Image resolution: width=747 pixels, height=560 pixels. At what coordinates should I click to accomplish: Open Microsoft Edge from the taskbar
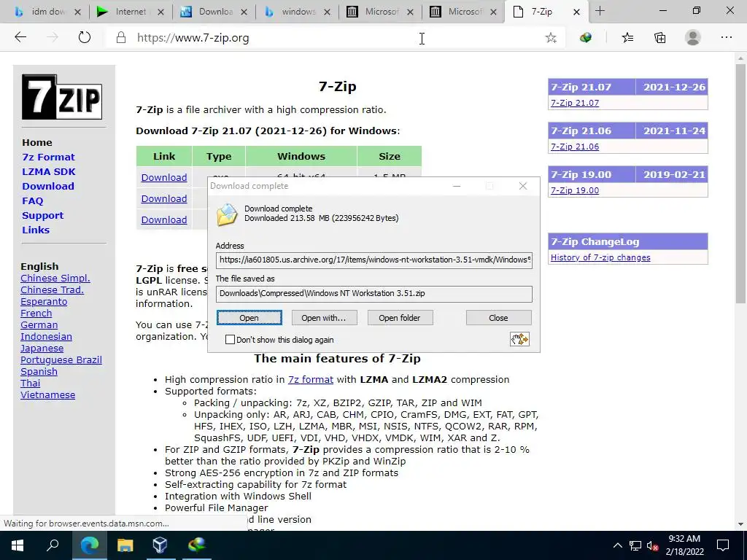tap(90, 545)
